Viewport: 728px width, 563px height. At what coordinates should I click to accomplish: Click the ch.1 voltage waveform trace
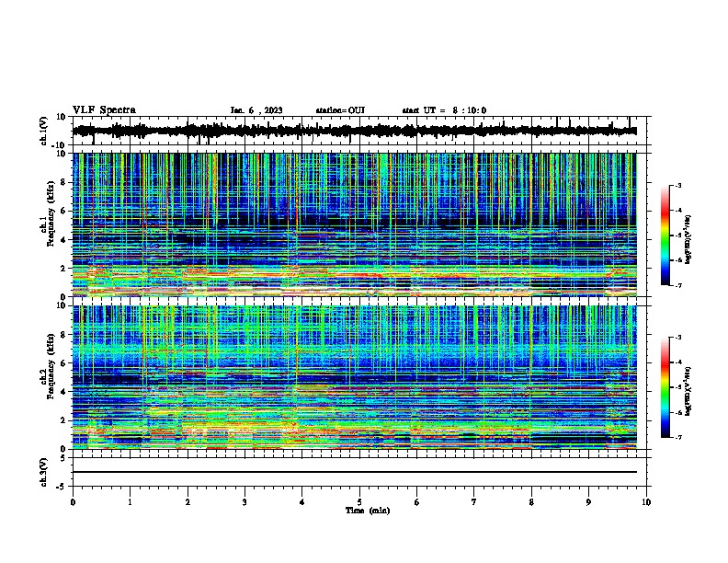(x=354, y=131)
